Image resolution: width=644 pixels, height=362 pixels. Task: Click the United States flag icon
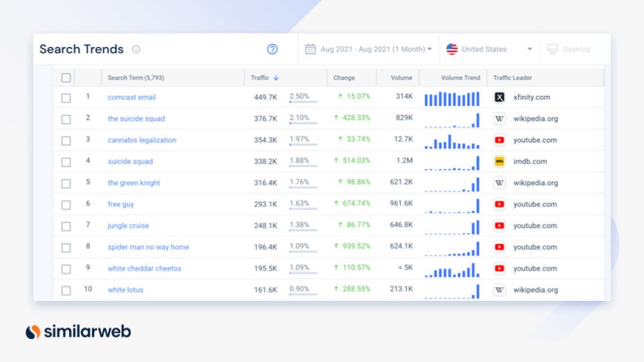452,49
